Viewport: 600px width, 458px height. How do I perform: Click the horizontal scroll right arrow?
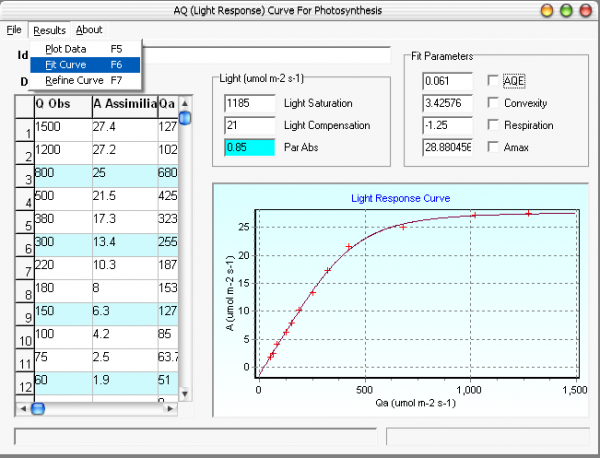(170, 409)
